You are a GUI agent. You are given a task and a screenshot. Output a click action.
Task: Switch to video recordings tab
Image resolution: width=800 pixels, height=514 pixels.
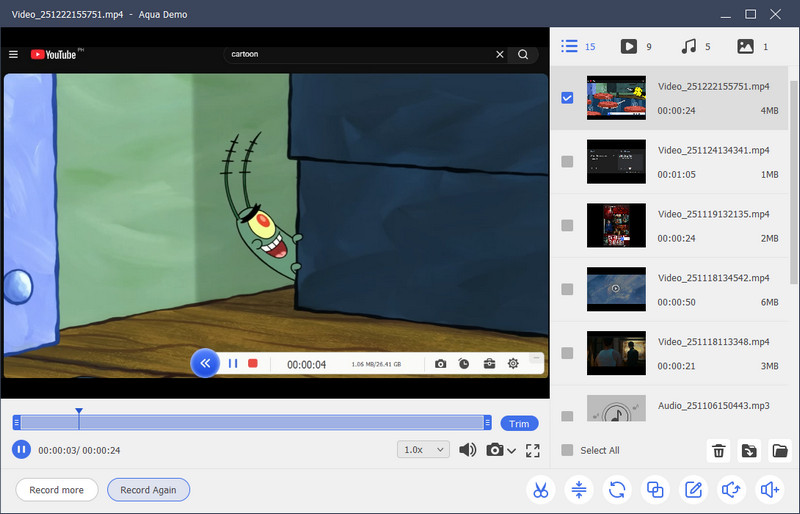[x=636, y=46]
